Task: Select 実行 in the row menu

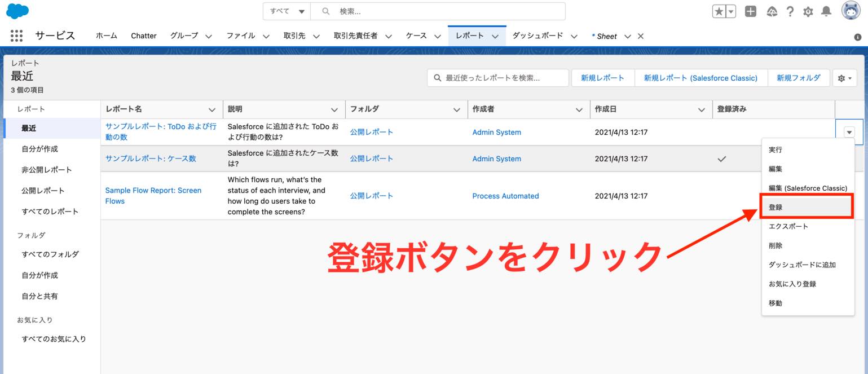Action: (x=808, y=149)
